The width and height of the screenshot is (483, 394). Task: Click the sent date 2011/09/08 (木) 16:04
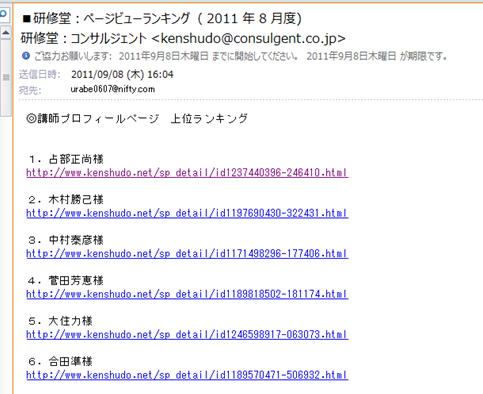point(122,74)
